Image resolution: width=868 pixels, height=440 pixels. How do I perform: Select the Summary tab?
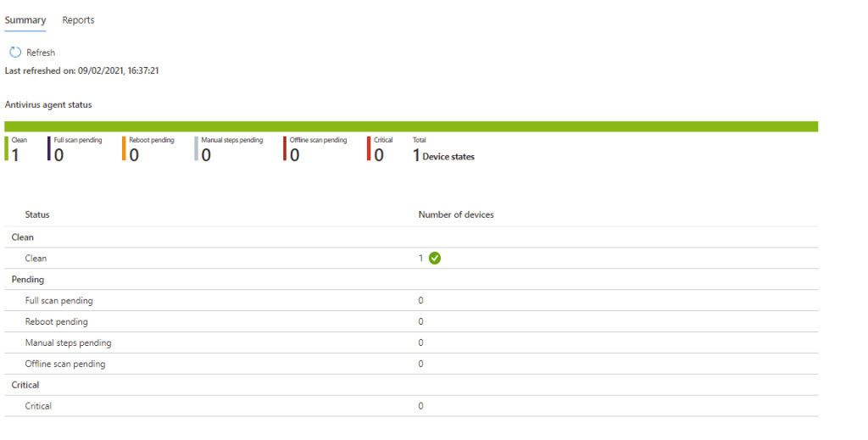coord(25,20)
